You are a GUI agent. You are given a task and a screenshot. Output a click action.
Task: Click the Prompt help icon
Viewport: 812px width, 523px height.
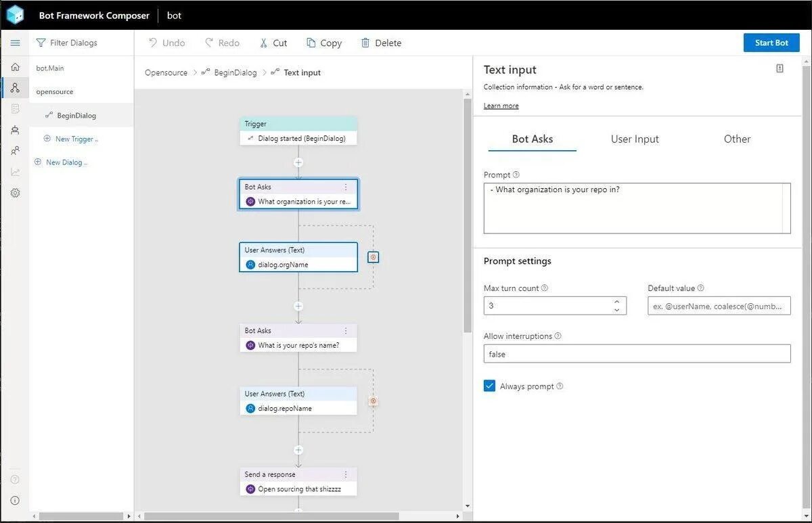click(516, 175)
